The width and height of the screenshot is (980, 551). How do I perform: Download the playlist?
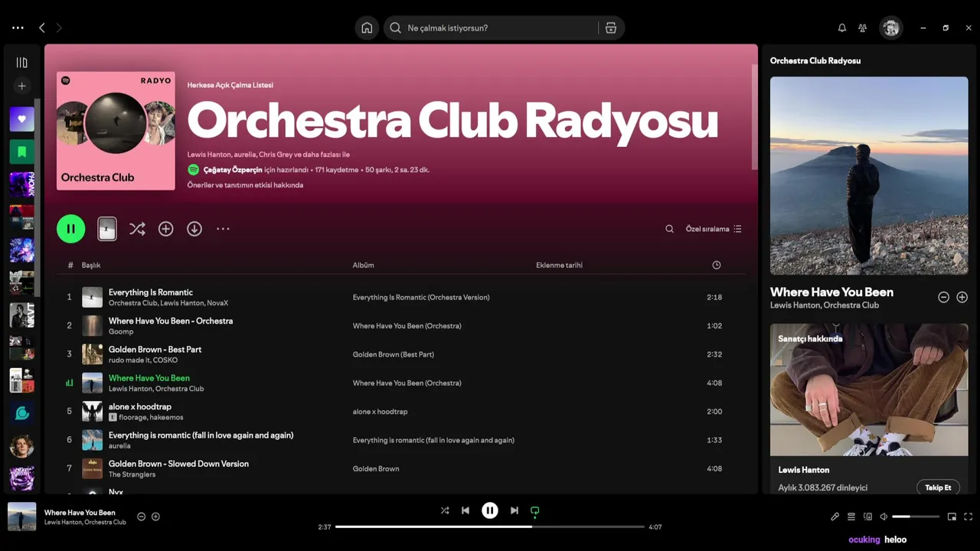(194, 229)
